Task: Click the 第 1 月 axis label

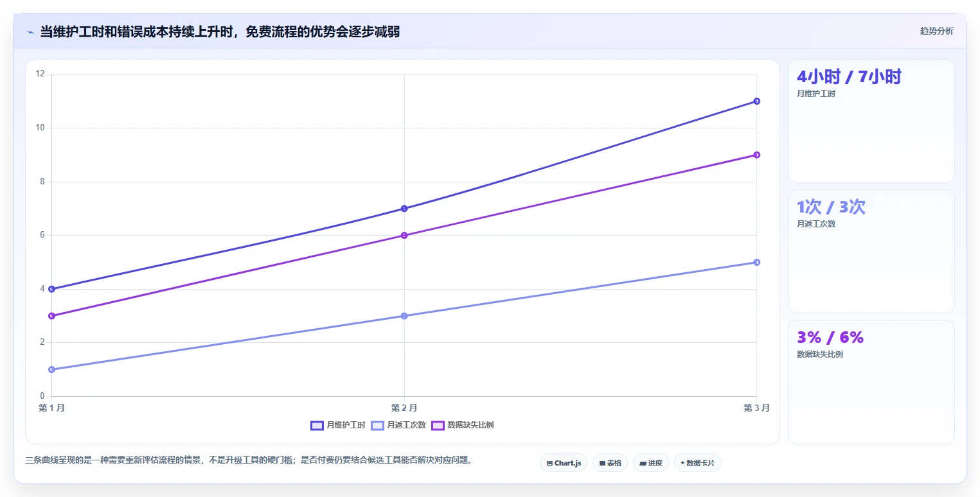Action: 51,408
